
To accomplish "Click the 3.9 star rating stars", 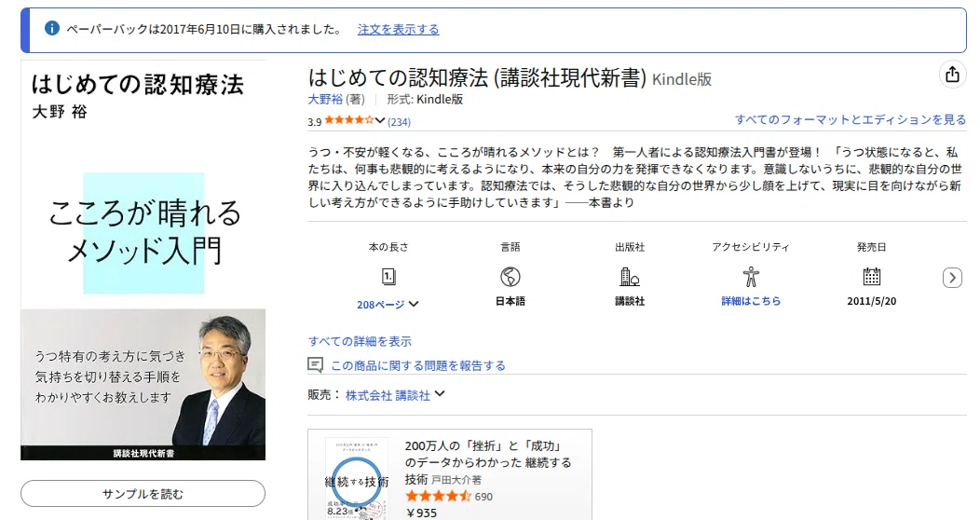I will click(x=348, y=120).
